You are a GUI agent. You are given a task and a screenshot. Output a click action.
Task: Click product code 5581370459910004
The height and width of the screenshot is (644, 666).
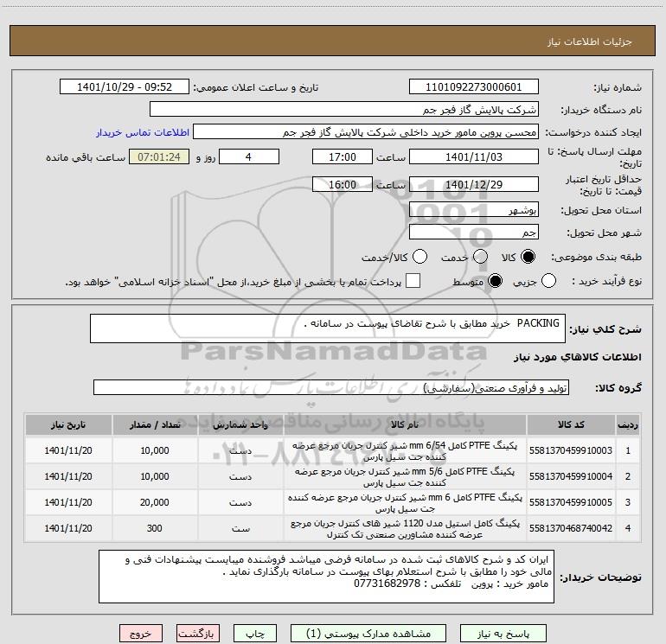[x=571, y=477]
